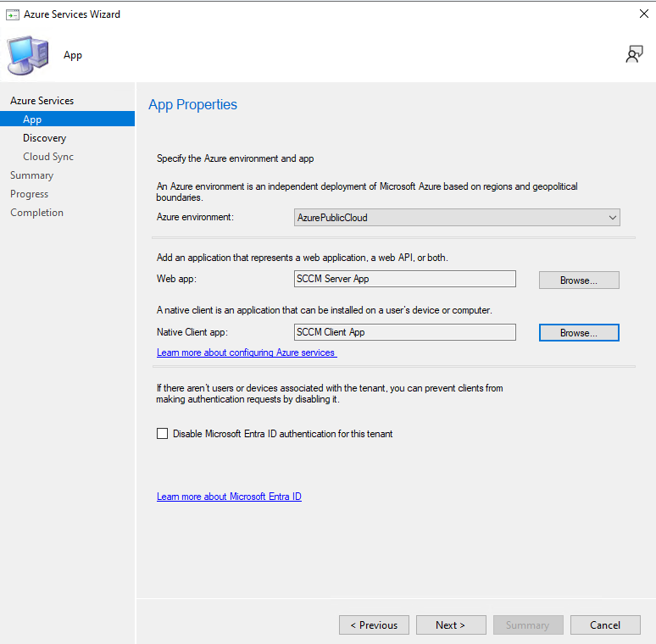Click the Web app text field
The image size is (656, 644).
pos(404,280)
